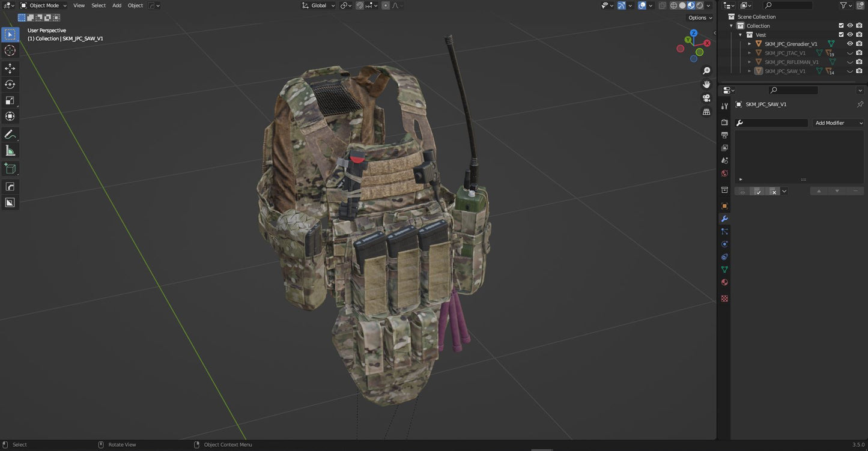This screenshot has height=451, width=868.
Task: Open the Select menu
Action: [99, 5]
